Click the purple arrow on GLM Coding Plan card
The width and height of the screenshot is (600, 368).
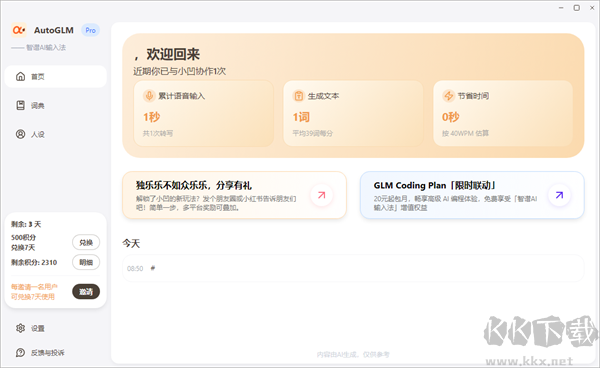point(559,195)
